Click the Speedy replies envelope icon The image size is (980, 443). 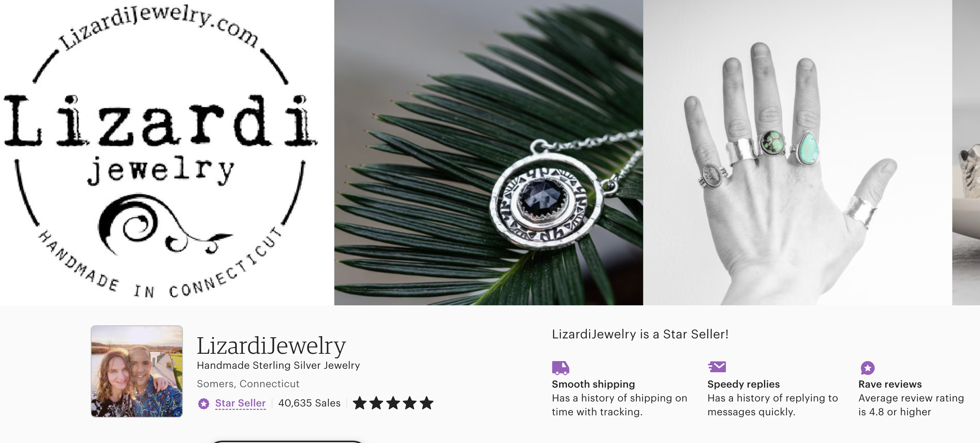(x=717, y=367)
